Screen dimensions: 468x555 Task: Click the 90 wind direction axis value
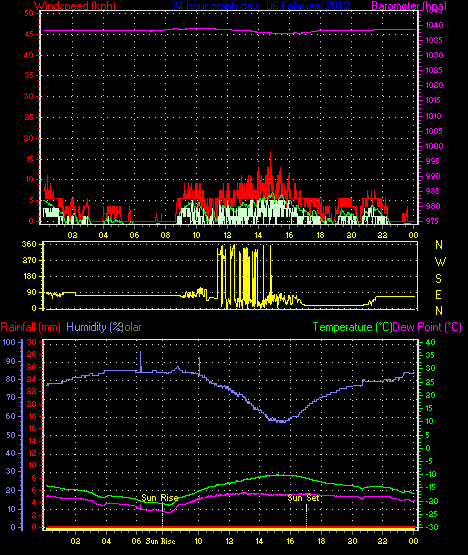[32, 292]
